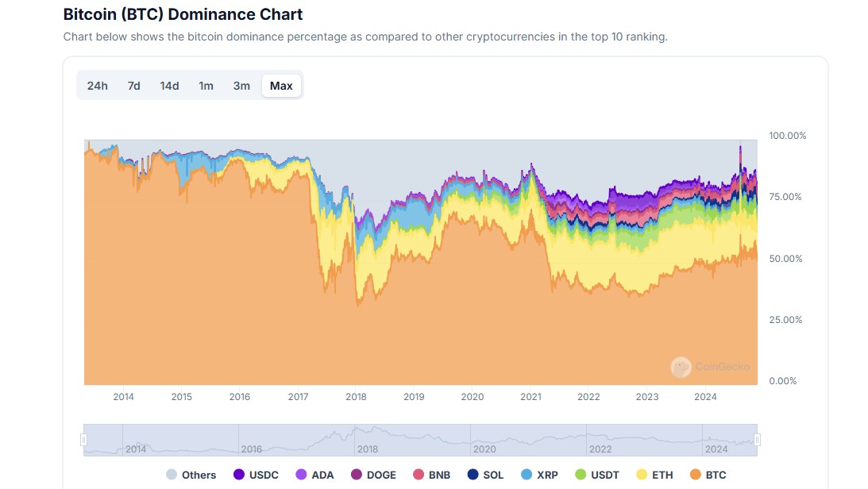The width and height of the screenshot is (868, 489).
Task: Select the 7d time range
Action: tap(133, 85)
